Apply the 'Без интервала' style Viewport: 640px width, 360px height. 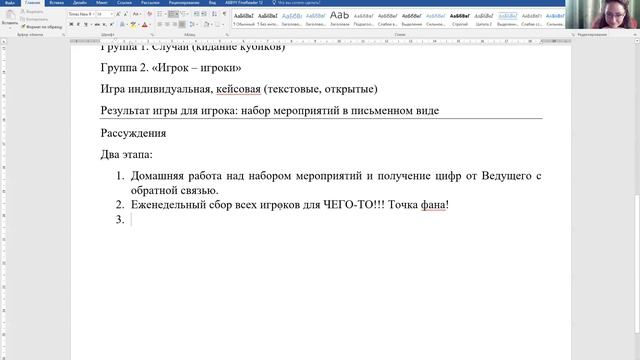click(x=268, y=19)
